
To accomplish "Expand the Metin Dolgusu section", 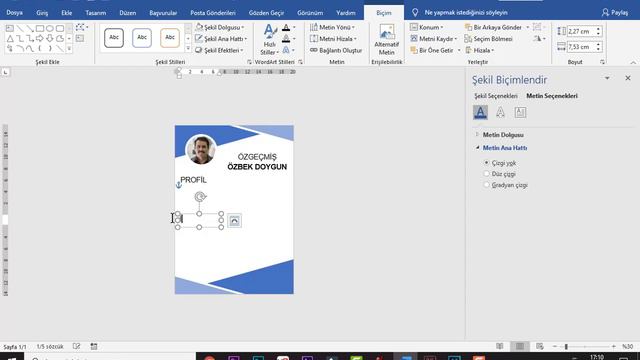I will 503,135.
